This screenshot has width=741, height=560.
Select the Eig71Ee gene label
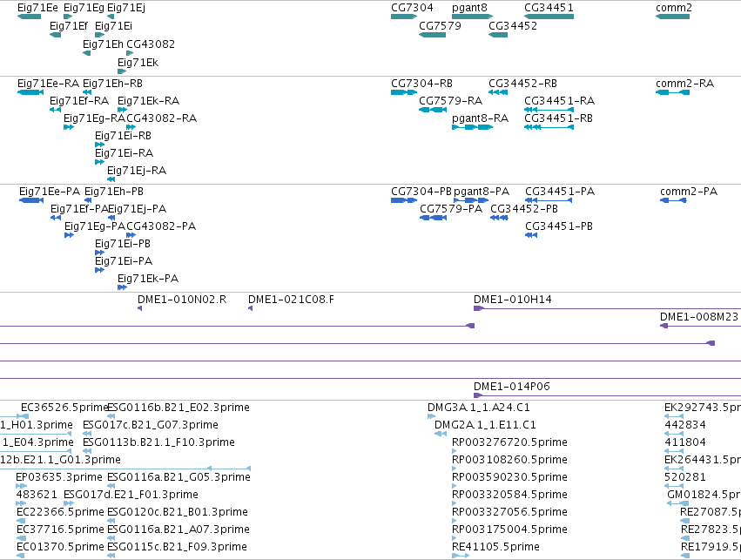click(37, 8)
